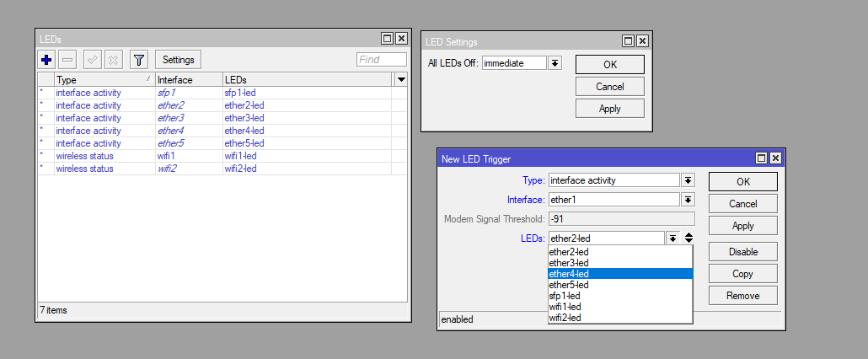Click the up arrow to remove LEDs entry

point(689,235)
